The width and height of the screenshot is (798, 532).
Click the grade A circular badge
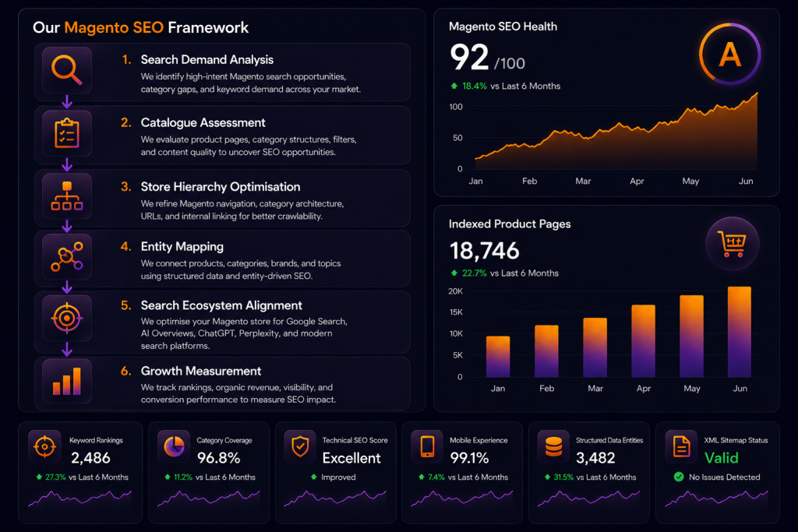[x=729, y=54]
